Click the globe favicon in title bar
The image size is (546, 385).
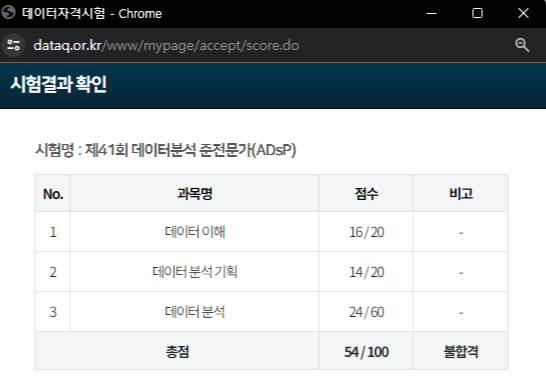(x=9, y=13)
